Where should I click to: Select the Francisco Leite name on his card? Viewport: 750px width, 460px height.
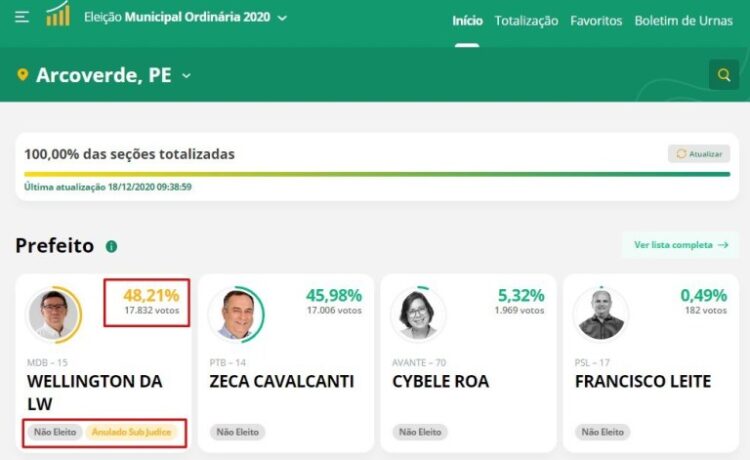tap(642, 381)
